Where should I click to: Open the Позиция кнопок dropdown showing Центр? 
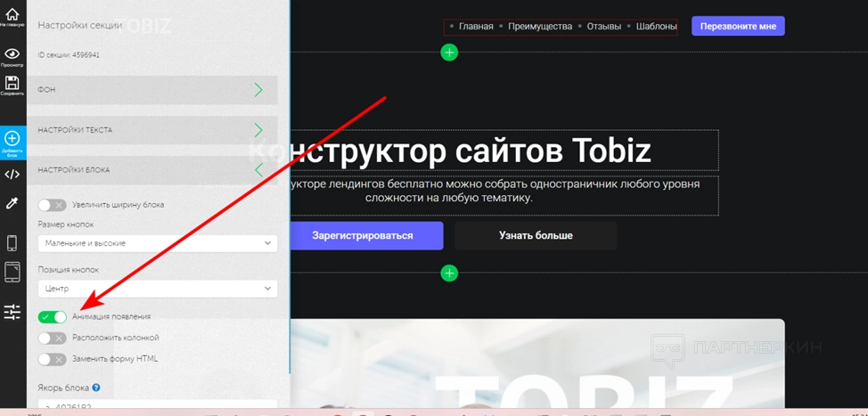pos(158,289)
